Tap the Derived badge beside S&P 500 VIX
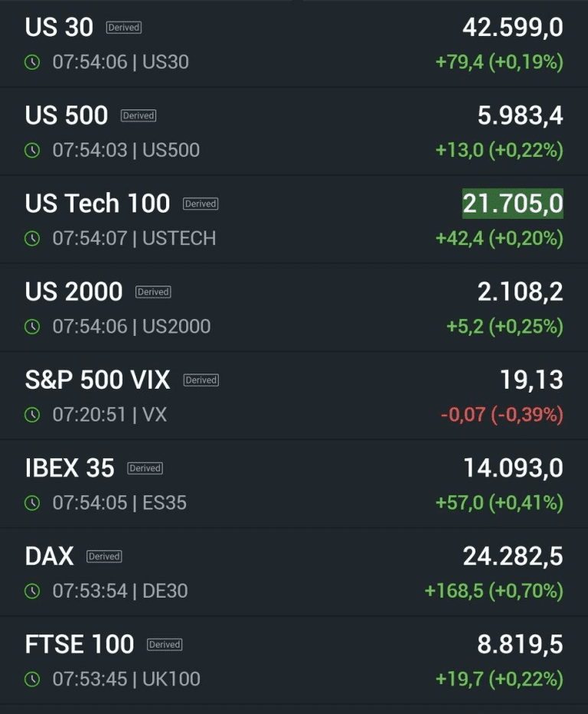The image size is (588, 714). point(201,380)
